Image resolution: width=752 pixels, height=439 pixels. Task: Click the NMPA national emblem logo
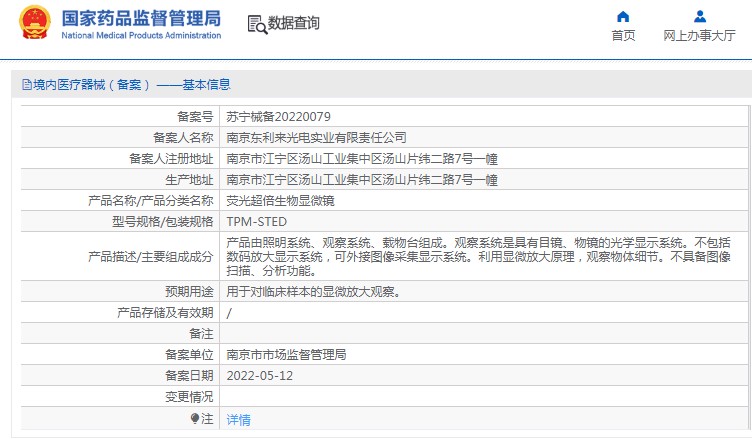coord(35,23)
